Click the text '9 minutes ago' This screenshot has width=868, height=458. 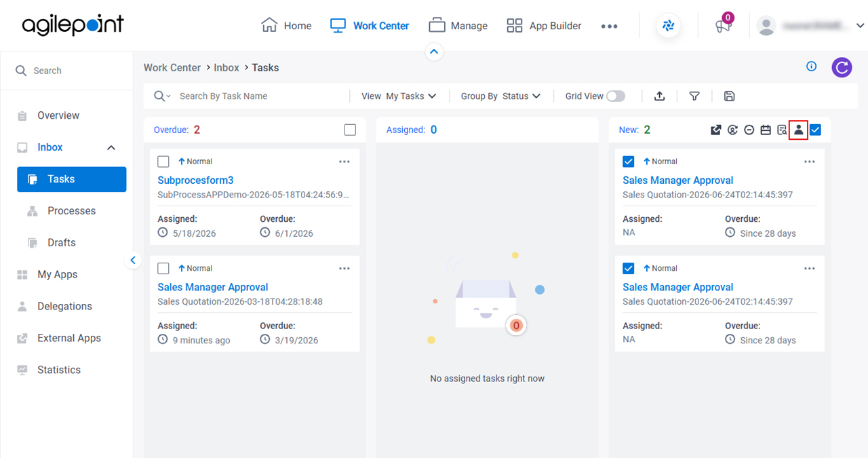201,340
